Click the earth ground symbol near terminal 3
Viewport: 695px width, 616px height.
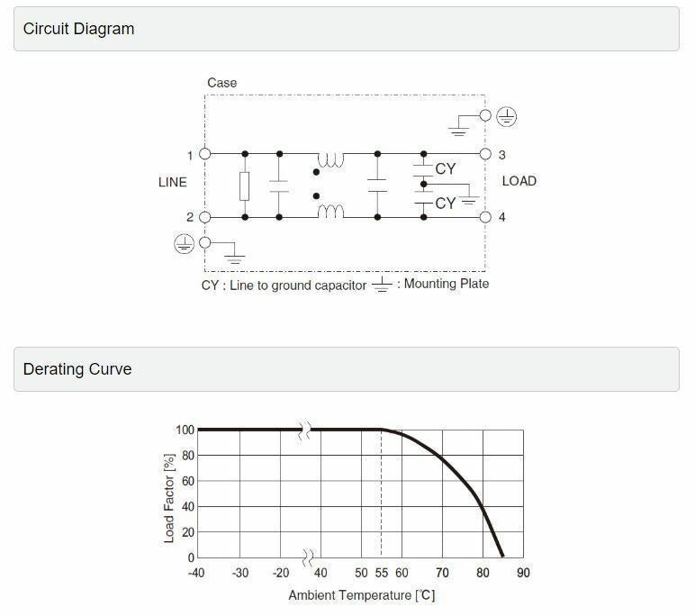coord(508,116)
